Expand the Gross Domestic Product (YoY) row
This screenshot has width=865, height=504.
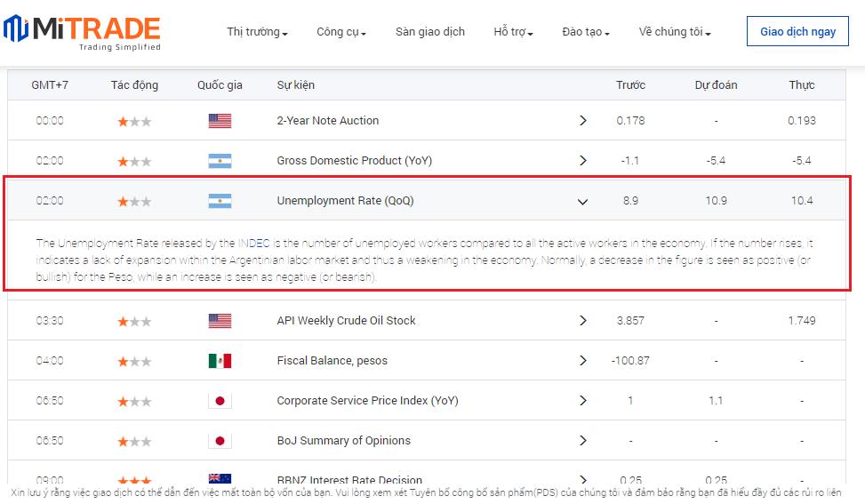[583, 161]
